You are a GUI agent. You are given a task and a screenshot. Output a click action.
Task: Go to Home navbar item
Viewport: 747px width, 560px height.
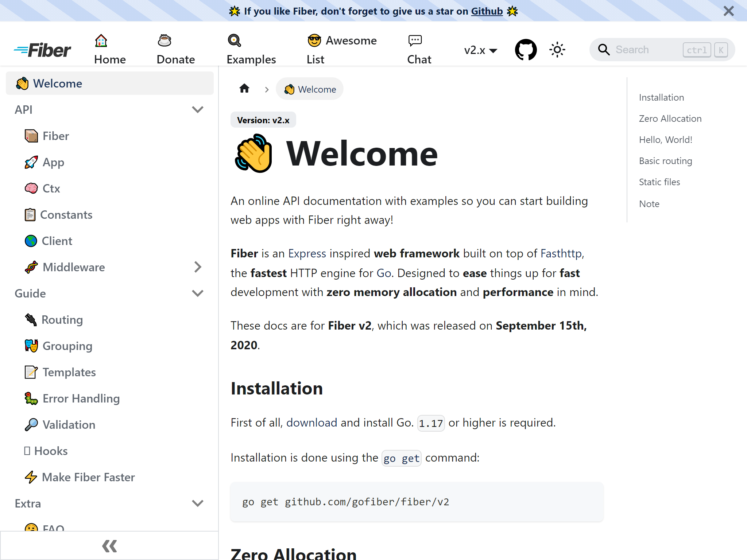coord(110,50)
